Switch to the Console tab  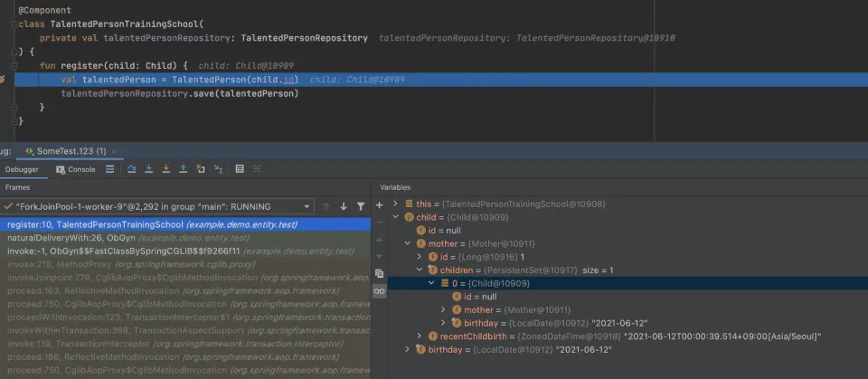[76, 169]
